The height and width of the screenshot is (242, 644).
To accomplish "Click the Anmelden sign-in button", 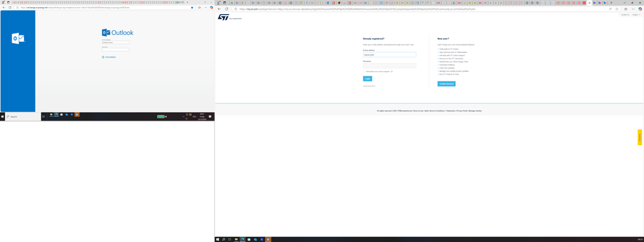I will (x=109, y=57).
